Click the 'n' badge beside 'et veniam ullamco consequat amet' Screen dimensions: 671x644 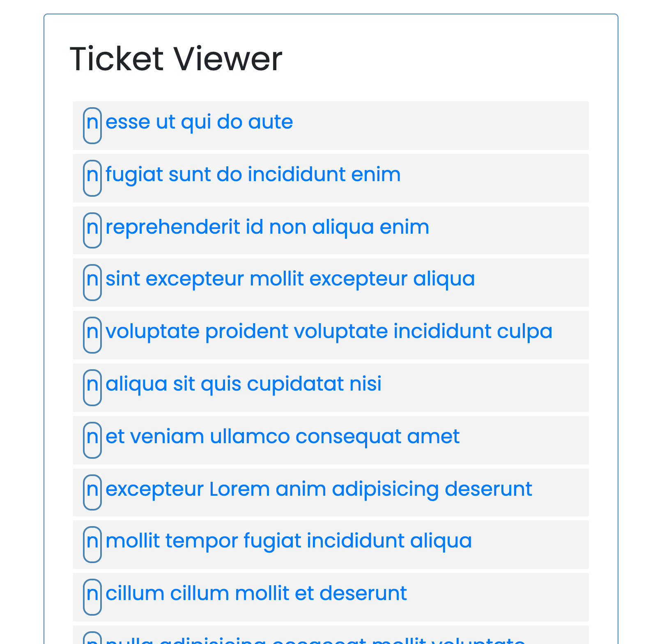click(x=92, y=440)
